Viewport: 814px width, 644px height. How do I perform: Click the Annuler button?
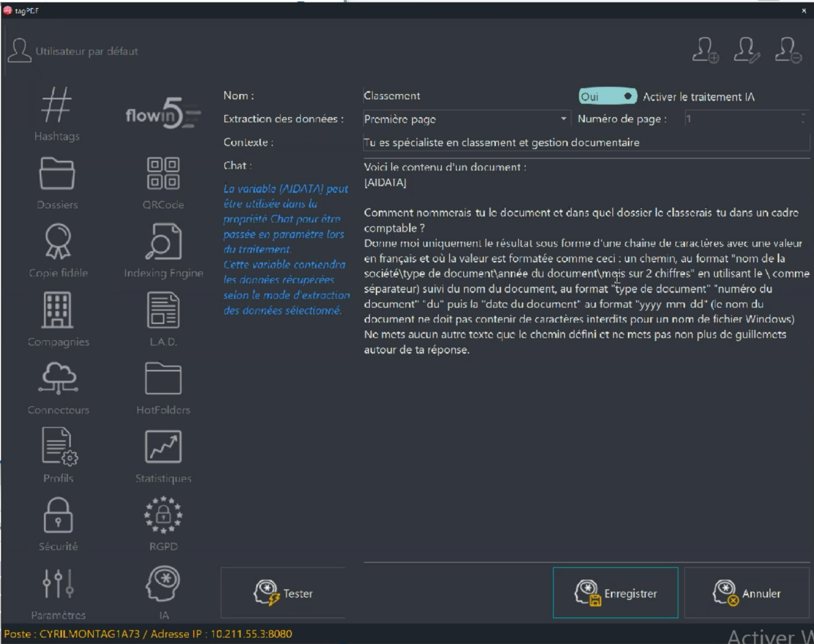pyautogui.click(x=747, y=593)
